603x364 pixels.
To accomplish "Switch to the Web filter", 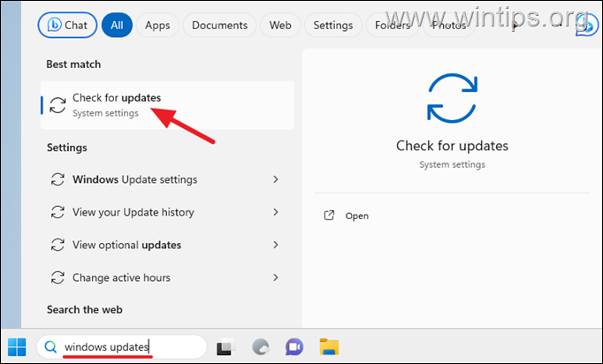I will click(x=280, y=25).
